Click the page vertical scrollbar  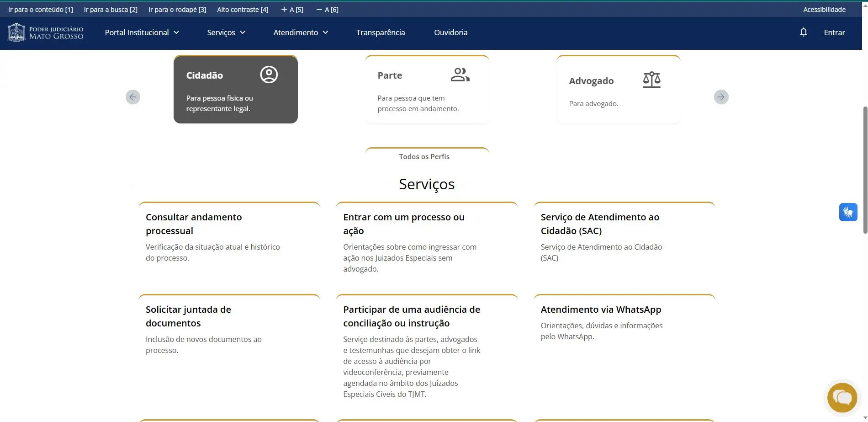864,169
